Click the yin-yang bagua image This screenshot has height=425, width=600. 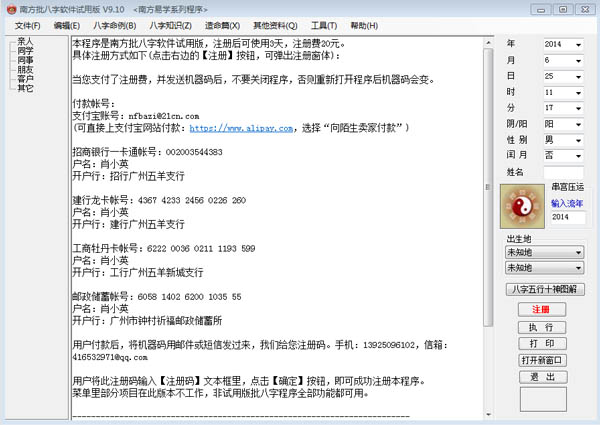(x=522, y=206)
